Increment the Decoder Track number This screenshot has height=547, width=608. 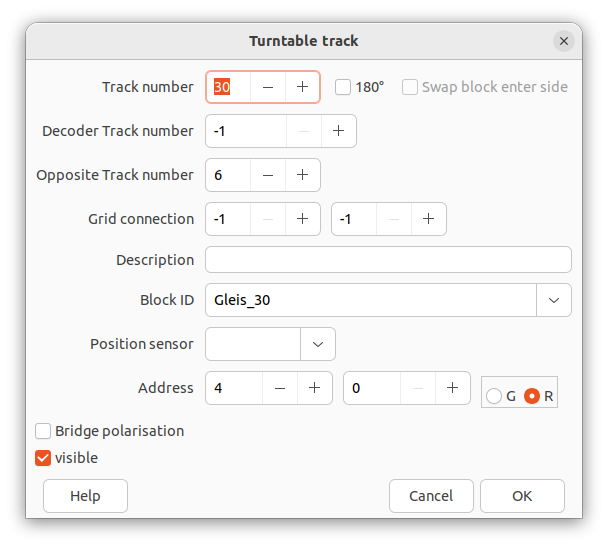coord(338,131)
